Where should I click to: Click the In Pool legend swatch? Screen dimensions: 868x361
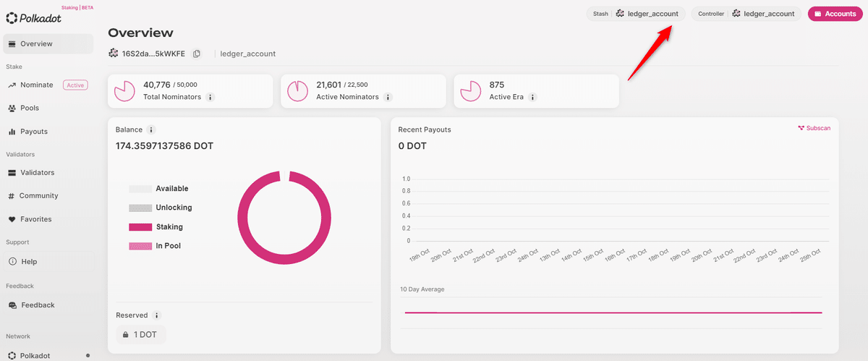point(140,246)
